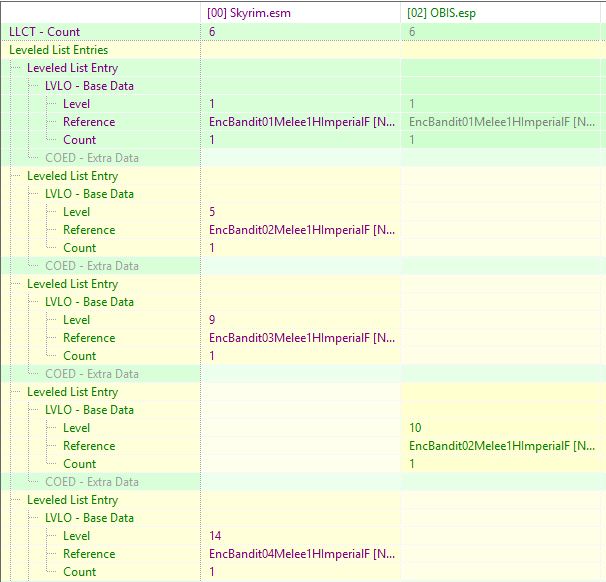This screenshot has width=606, height=582.
Task: Click Count value below OBIS.esp EncBandit02 reference
Action: (x=412, y=464)
